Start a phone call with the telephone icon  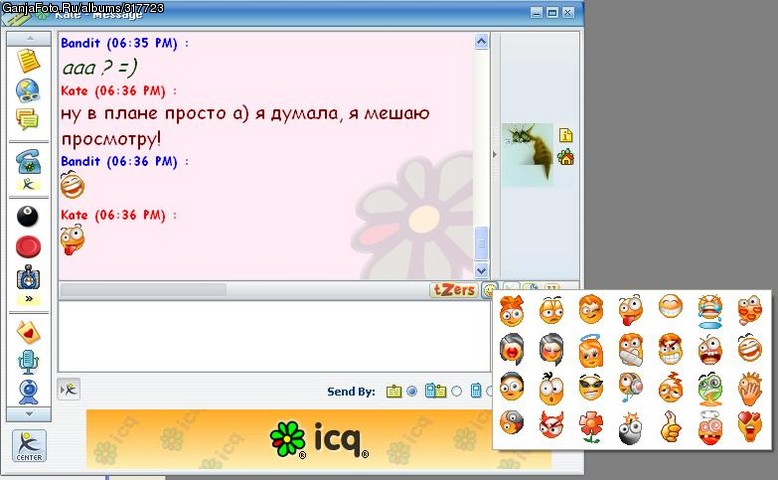tap(28, 162)
